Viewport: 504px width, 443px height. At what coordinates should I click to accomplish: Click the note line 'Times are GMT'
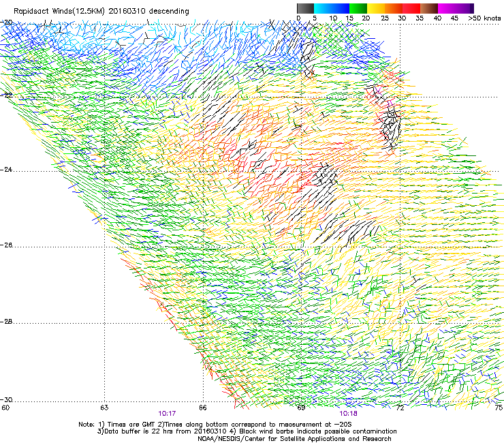(x=130, y=425)
